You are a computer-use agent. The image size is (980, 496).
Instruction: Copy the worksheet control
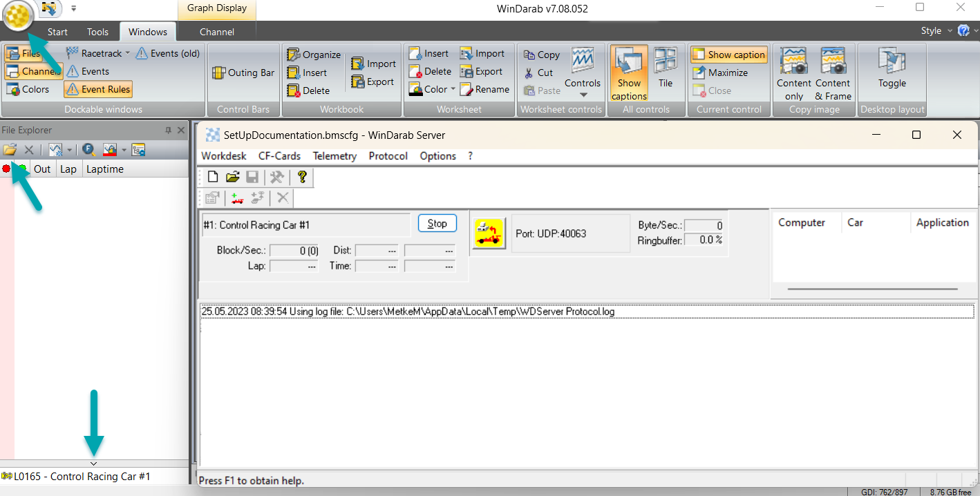[x=541, y=55]
